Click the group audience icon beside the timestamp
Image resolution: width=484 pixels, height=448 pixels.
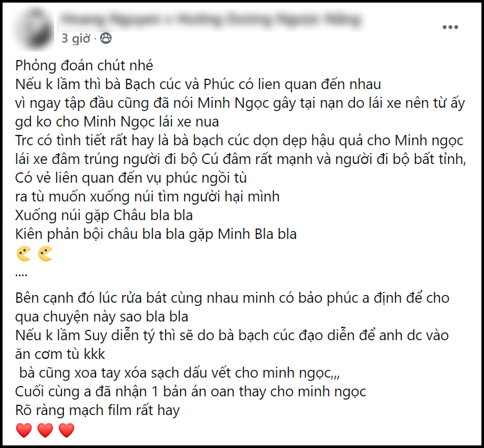pos(106,39)
